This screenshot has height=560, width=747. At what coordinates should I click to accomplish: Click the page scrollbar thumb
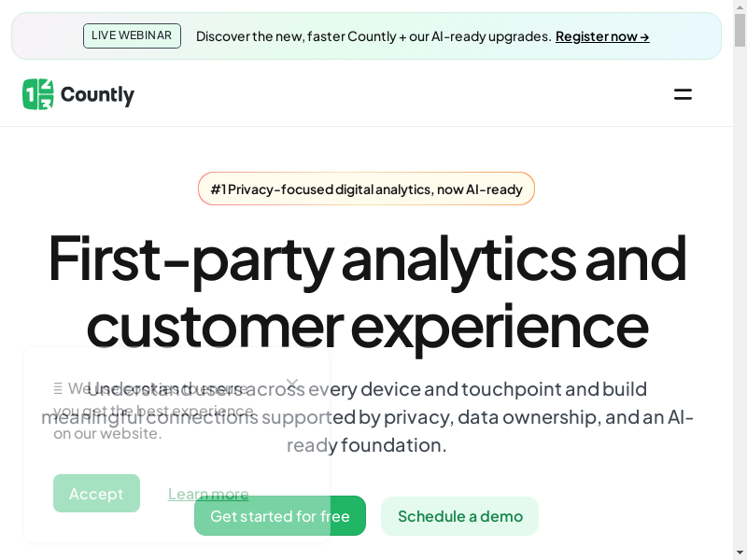pos(740,30)
